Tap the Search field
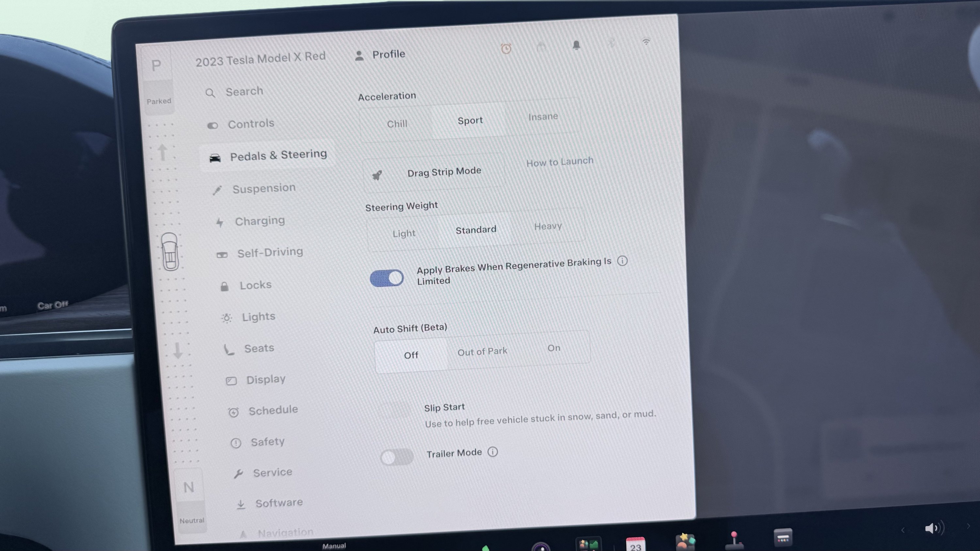 (x=235, y=92)
